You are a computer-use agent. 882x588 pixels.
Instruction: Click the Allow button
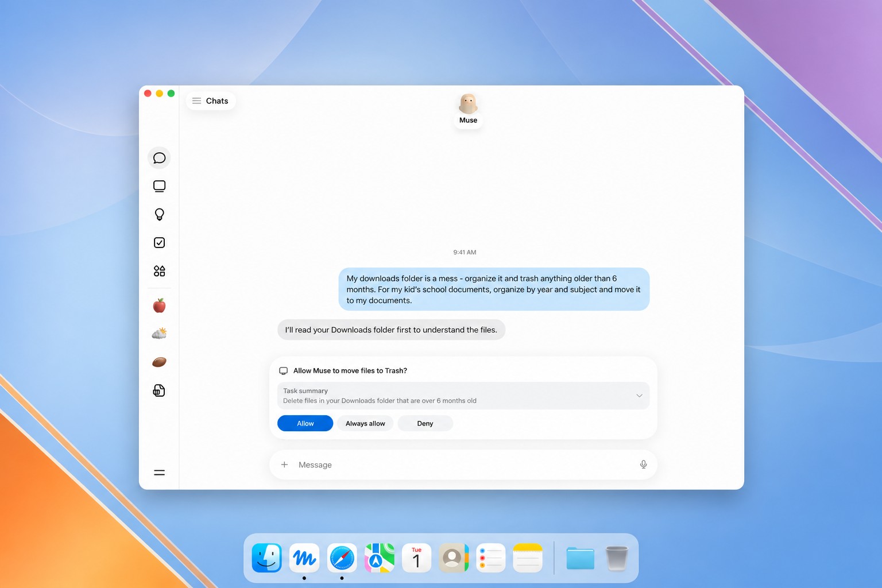[x=305, y=423]
